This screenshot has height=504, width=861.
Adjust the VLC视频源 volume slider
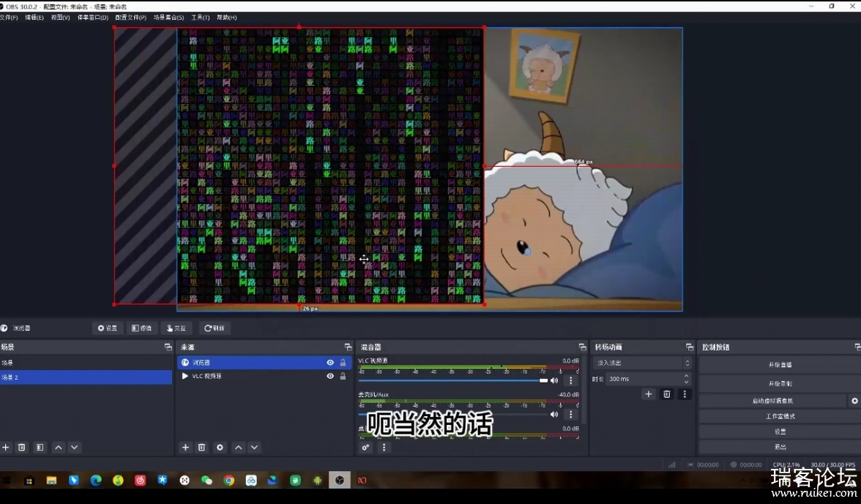pyautogui.click(x=453, y=380)
